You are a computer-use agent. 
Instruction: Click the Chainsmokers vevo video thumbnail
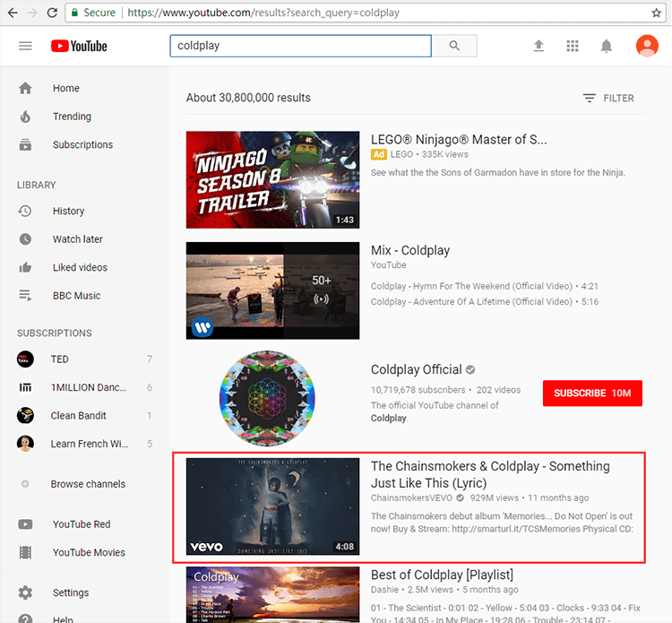coord(272,506)
